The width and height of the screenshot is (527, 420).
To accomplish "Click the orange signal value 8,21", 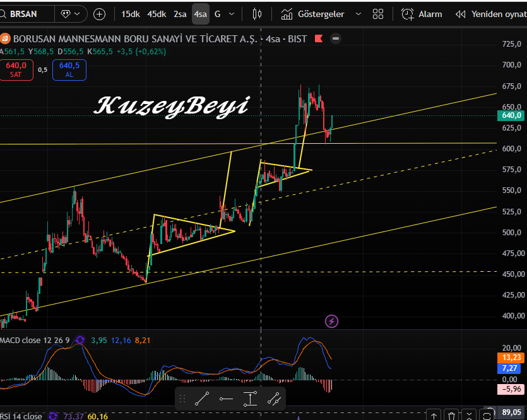I will point(143,340).
